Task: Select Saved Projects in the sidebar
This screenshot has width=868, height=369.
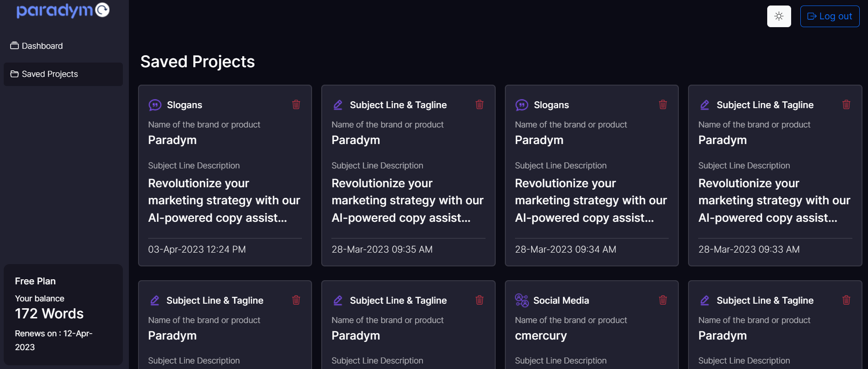Action: 49,74
